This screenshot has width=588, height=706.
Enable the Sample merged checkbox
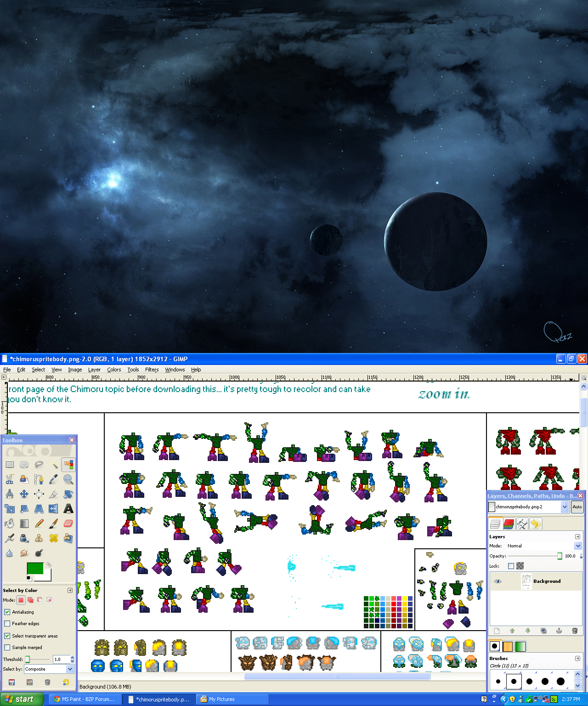[7, 648]
